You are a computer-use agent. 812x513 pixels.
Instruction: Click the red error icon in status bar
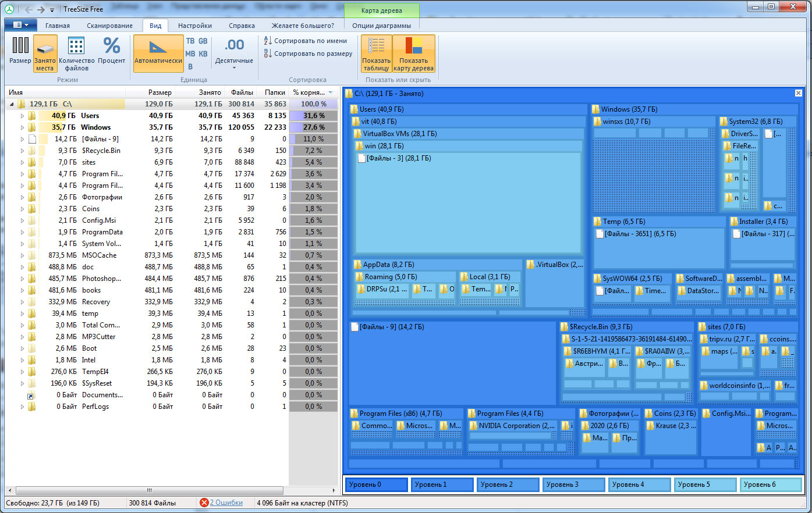pyautogui.click(x=204, y=503)
